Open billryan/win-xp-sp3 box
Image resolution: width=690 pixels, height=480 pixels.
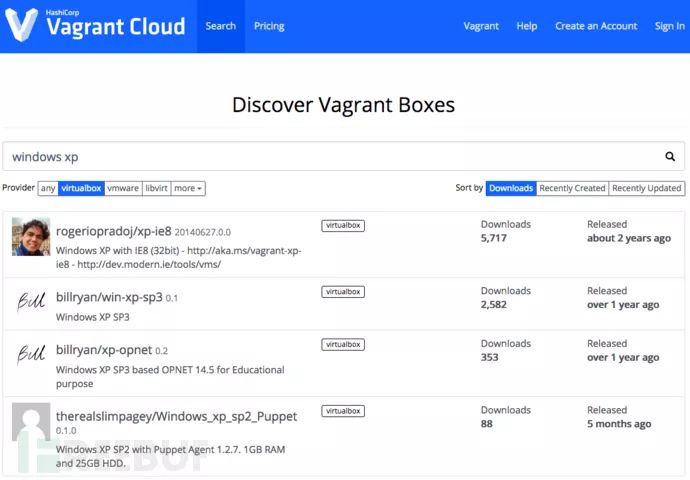109,297
